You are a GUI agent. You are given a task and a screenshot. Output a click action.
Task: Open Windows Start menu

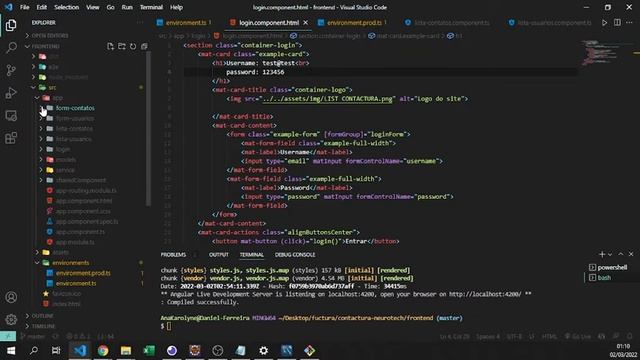click(x=11, y=351)
